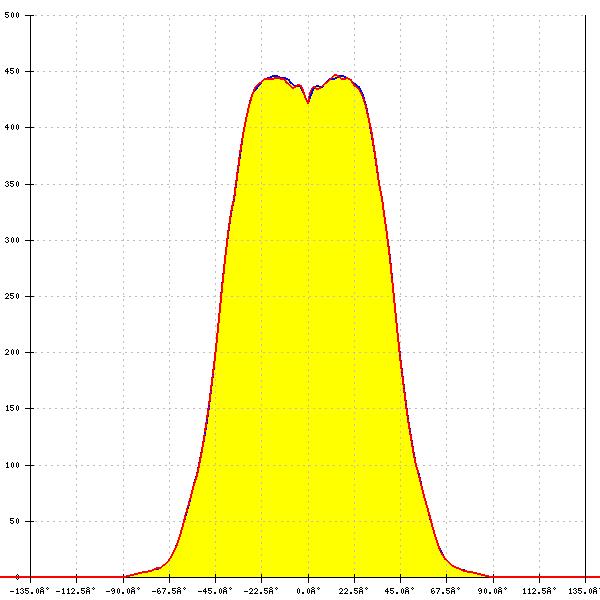Click the 450 y-axis label
The width and height of the screenshot is (600, 600).
click(x=12, y=72)
